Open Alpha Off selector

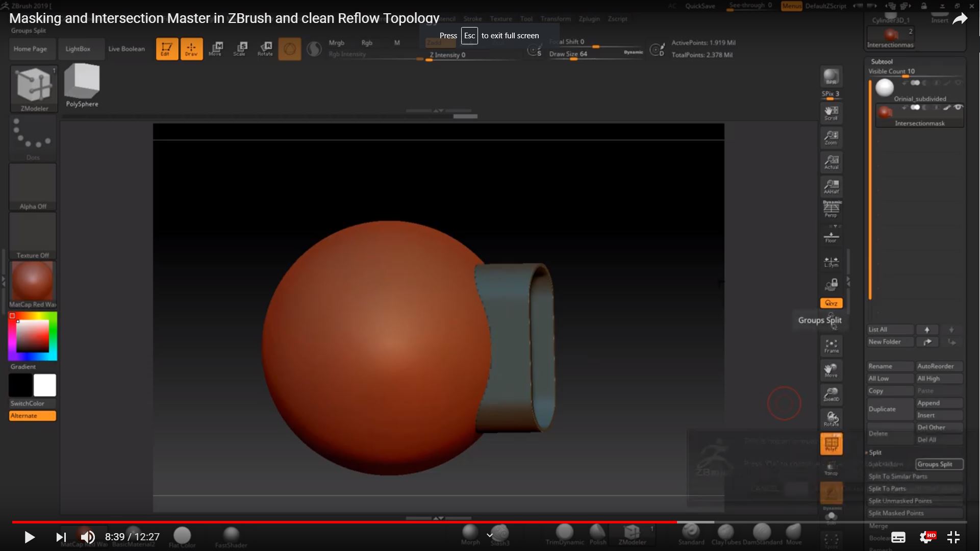click(x=33, y=187)
